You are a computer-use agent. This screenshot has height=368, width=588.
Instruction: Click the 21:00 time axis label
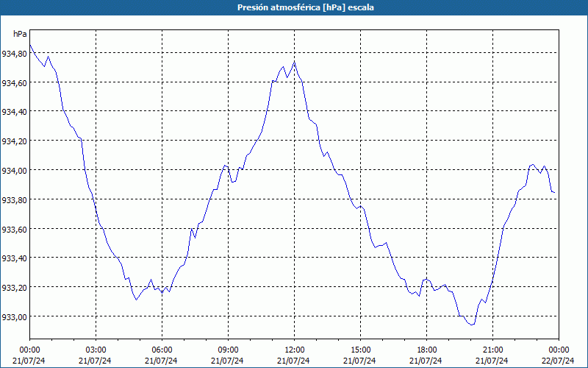click(x=492, y=350)
